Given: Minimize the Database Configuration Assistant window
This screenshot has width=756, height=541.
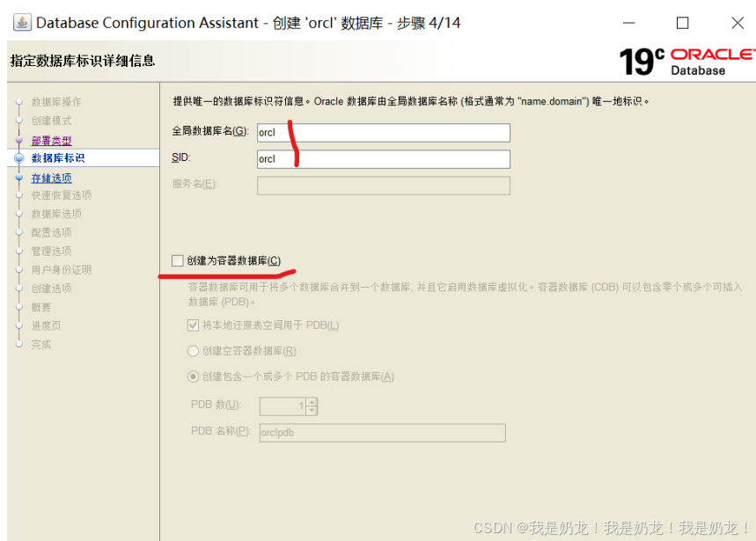Looking at the screenshot, I should tap(628, 23).
